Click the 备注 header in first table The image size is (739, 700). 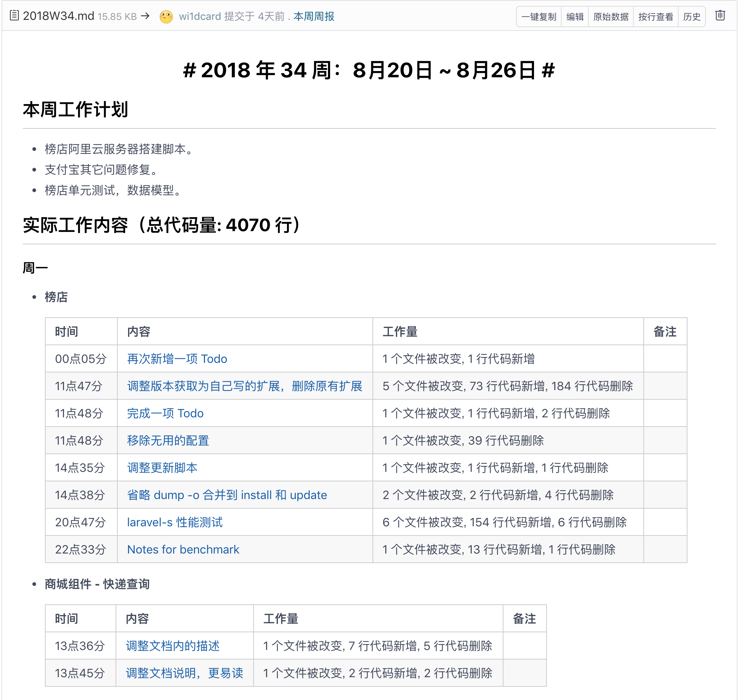point(665,332)
